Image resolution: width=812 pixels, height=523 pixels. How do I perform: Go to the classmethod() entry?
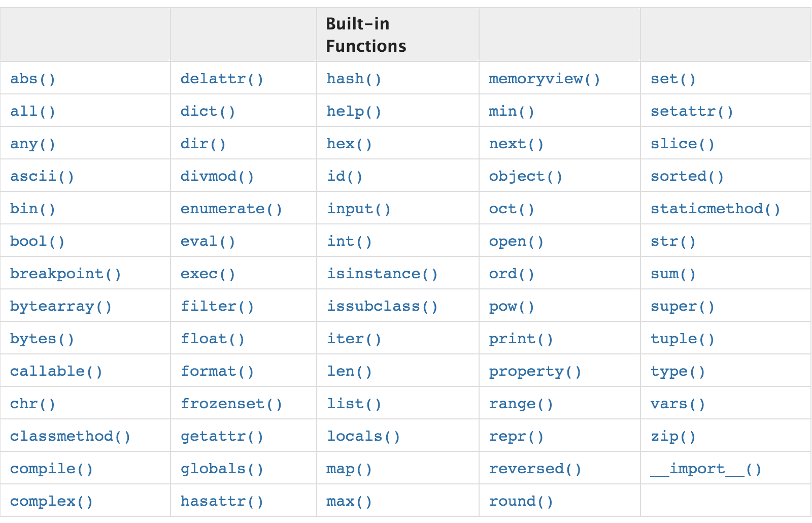[70, 436]
